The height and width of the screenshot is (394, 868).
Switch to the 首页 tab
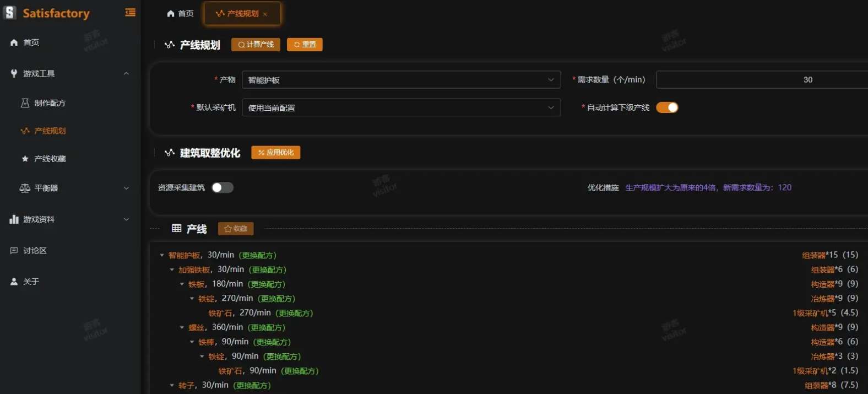click(181, 14)
